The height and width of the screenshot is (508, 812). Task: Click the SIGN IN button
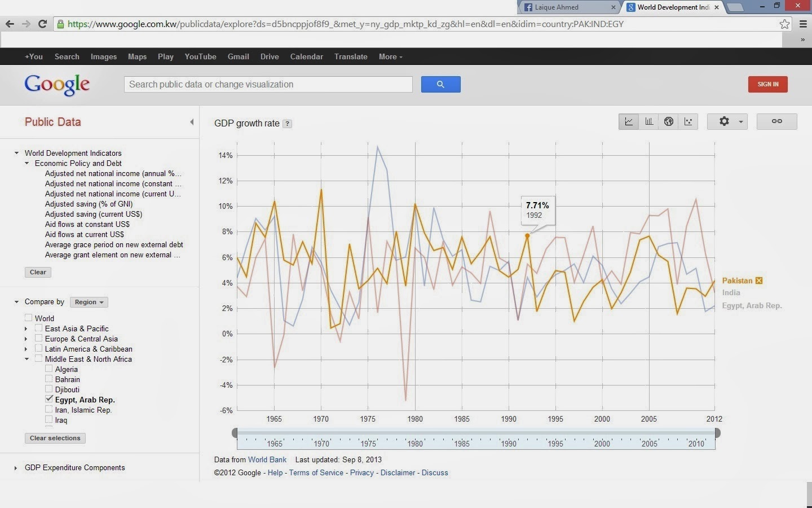(x=767, y=84)
